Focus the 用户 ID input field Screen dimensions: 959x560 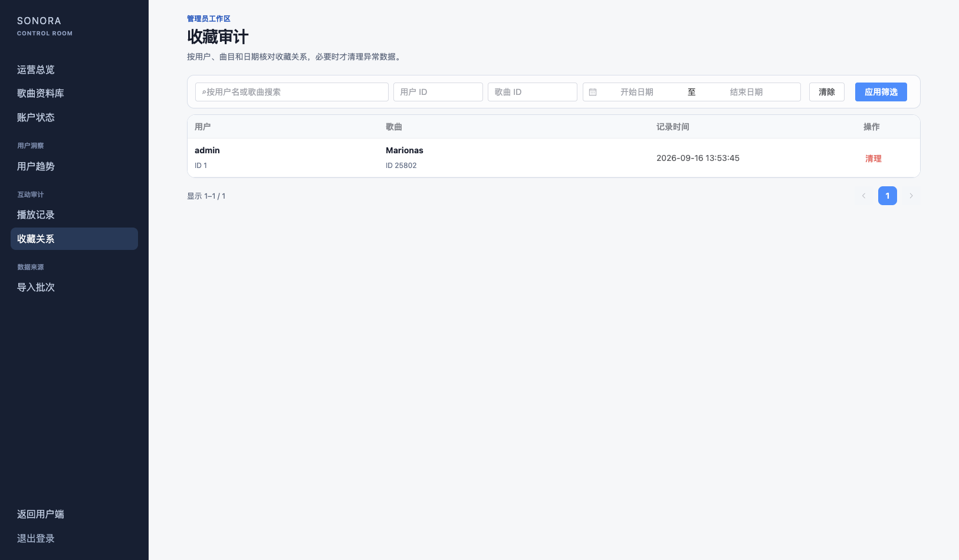coord(438,92)
